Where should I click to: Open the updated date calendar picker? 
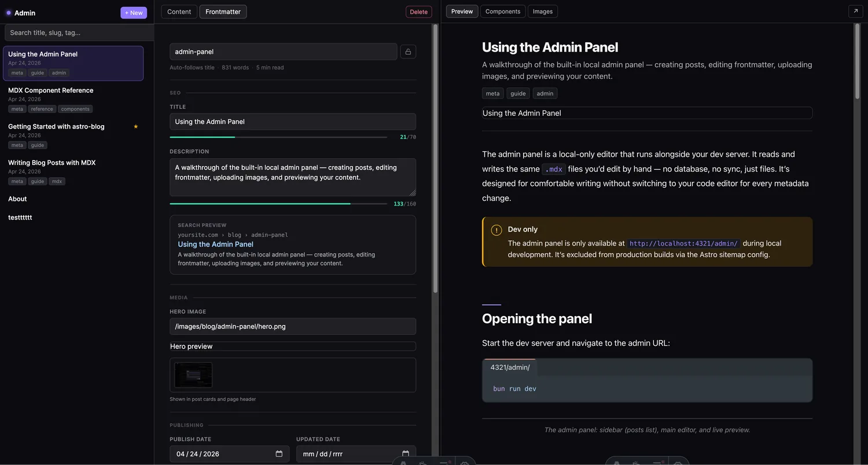[406, 453]
